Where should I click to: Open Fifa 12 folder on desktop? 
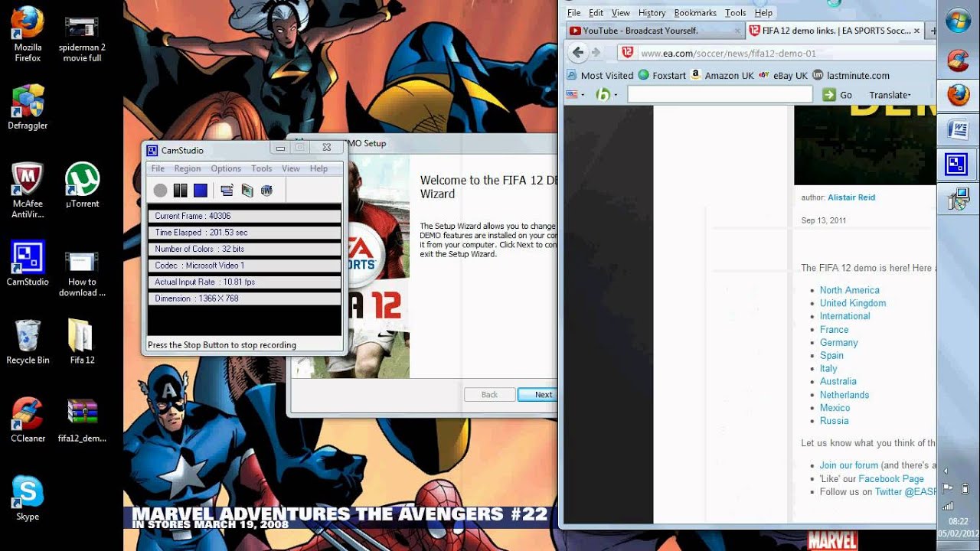pos(82,341)
